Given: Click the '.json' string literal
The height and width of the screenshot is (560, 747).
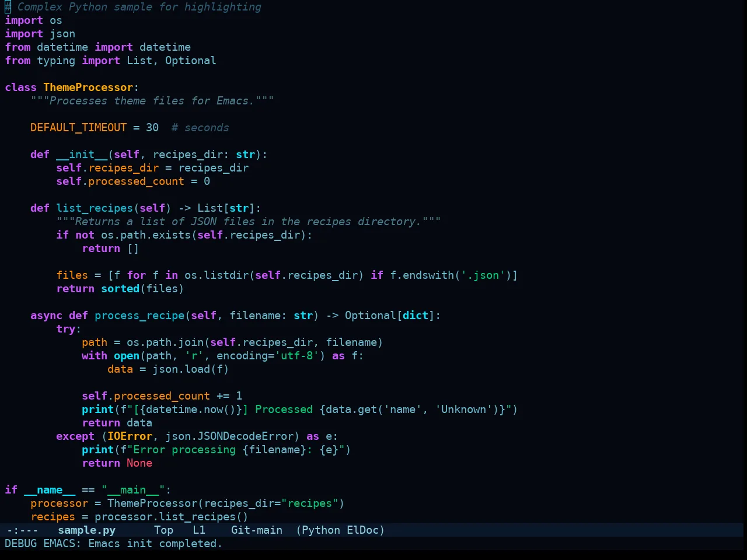Looking at the screenshot, I should [x=483, y=275].
